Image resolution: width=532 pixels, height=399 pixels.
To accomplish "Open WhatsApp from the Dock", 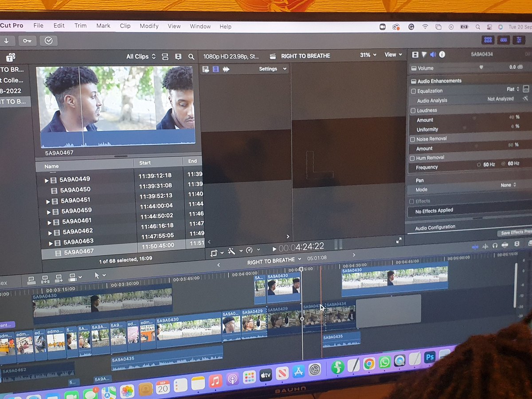I will (x=384, y=362).
